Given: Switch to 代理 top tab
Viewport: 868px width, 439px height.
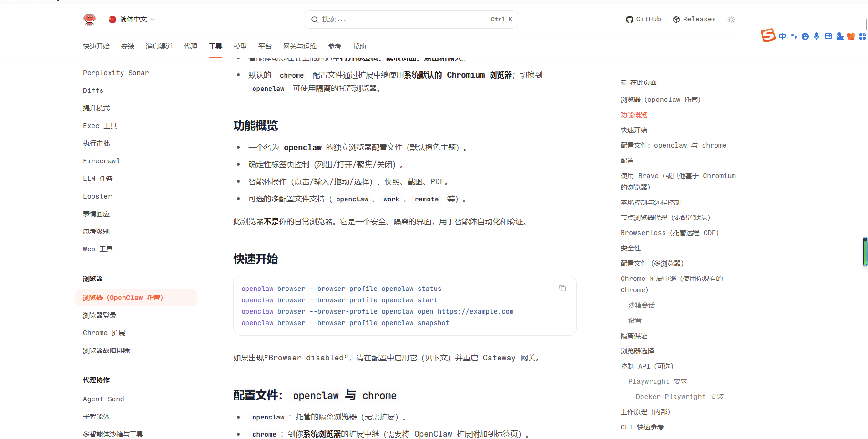Looking at the screenshot, I should [x=191, y=46].
